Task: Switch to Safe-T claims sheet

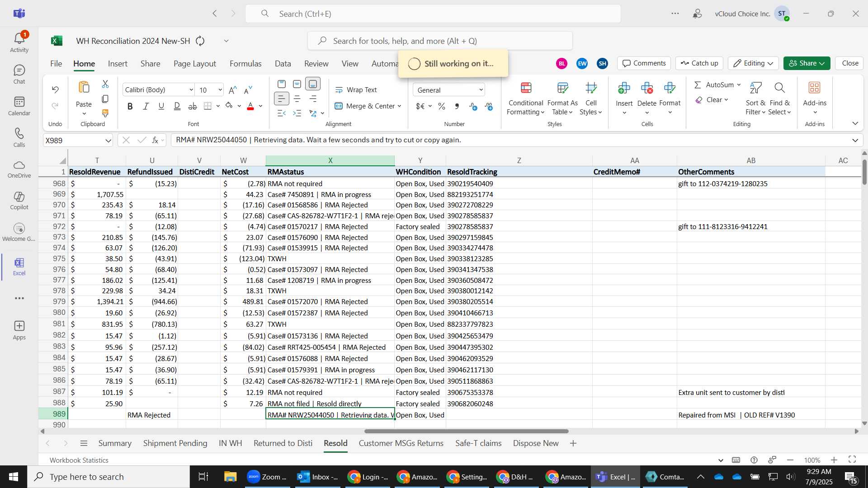Action: click(x=478, y=443)
